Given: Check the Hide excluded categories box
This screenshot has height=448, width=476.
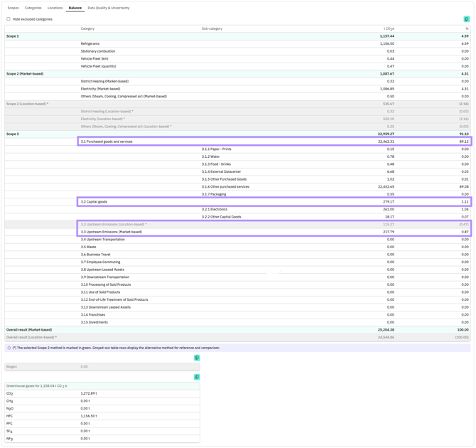Looking at the screenshot, I should tap(9, 18).
